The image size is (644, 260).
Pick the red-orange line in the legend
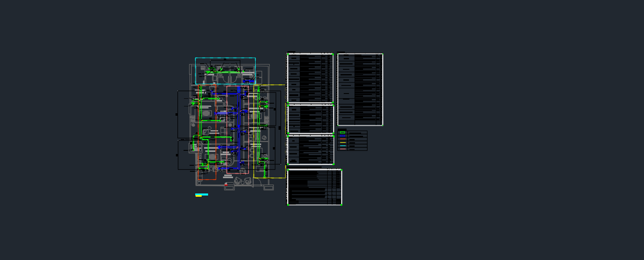pos(343,139)
